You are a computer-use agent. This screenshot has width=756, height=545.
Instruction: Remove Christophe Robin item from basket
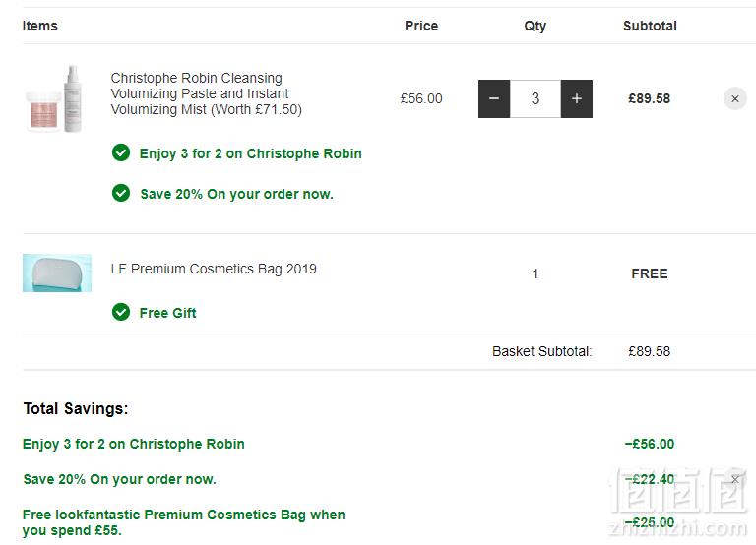click(735, 98)
